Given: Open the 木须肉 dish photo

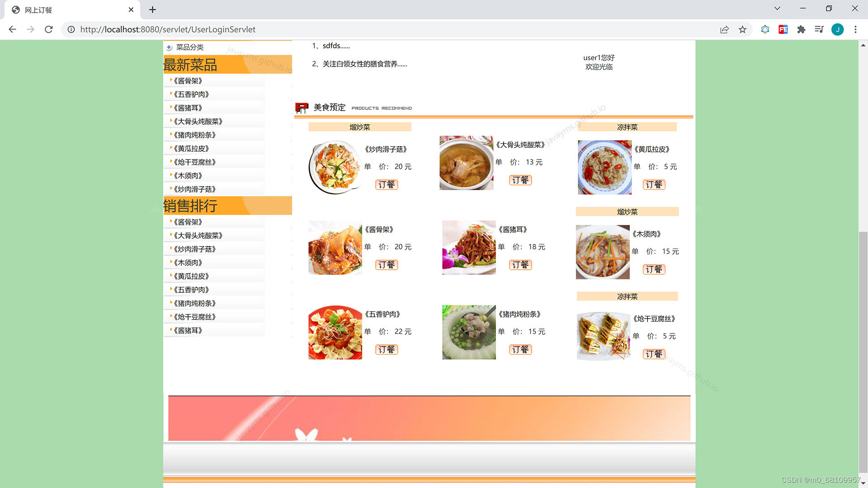Looking at the screenshot, I should click(603, 252).
